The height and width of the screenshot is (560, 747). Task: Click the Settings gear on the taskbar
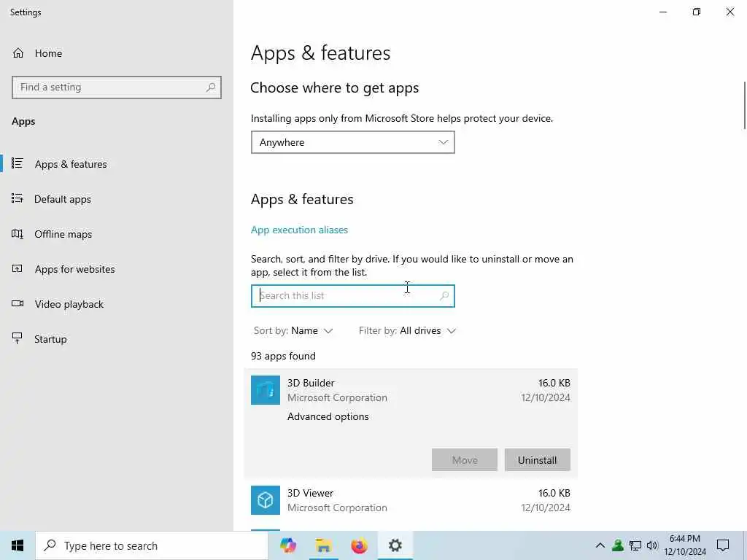point(395,545)
